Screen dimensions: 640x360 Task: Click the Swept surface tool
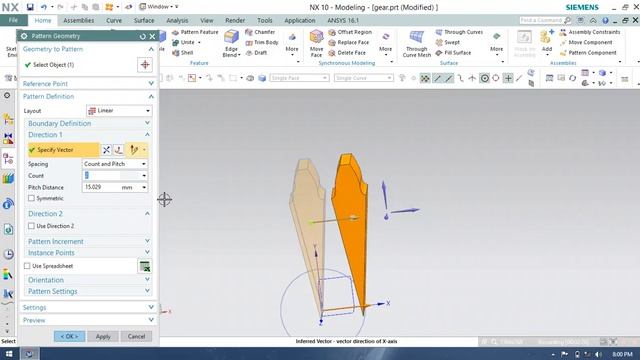448,42
